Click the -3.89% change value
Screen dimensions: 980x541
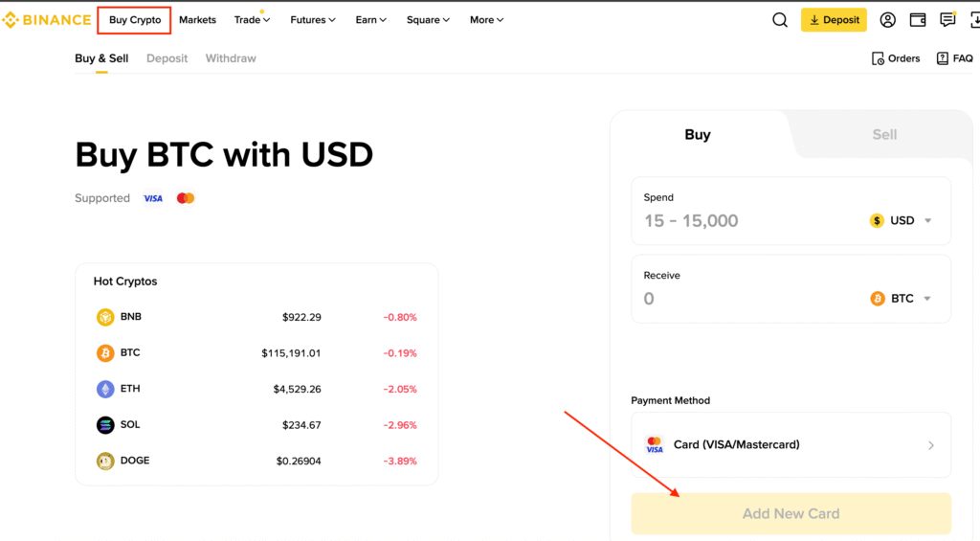pyautogui.click(x=400, y=461)
